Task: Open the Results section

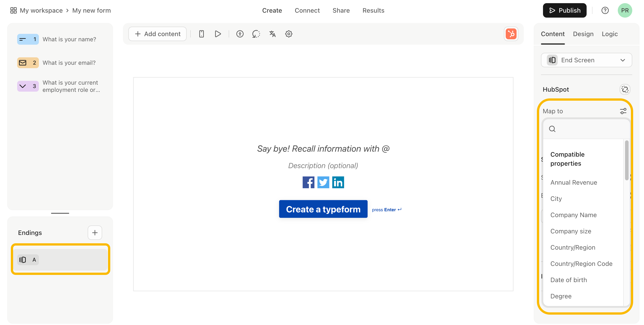Action: coord(373,10)
